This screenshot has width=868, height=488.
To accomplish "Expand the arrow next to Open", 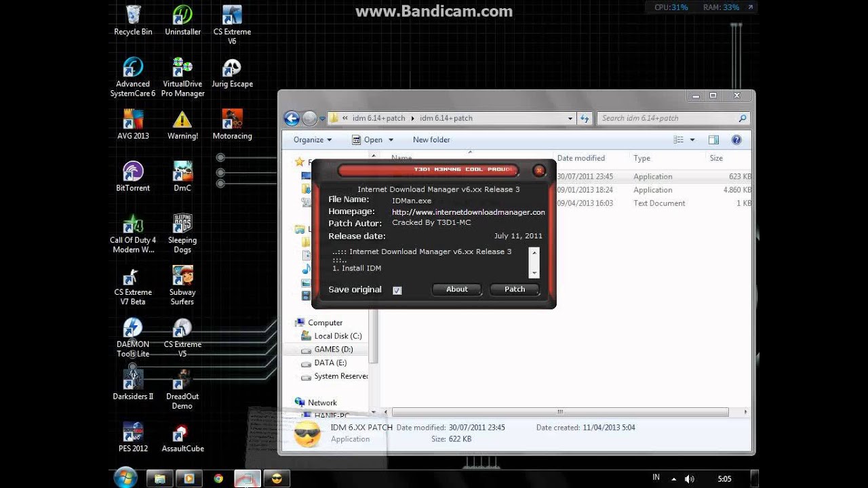I will (x=391, y=140).
